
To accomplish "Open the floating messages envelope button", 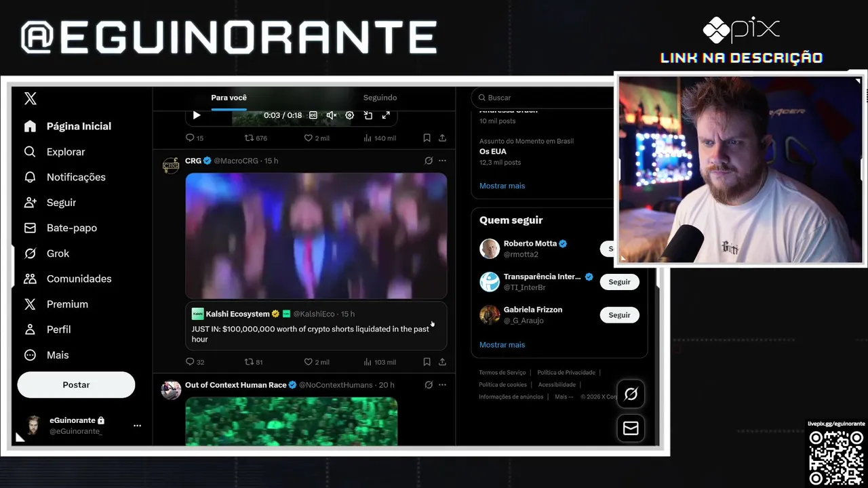I will [631, 428].
